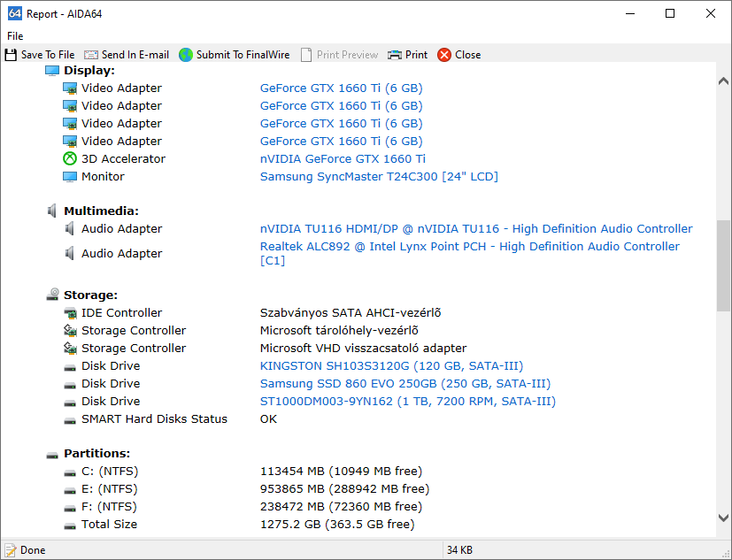
Task: Click the Storage section drive icon
Action: coord(53,295)
